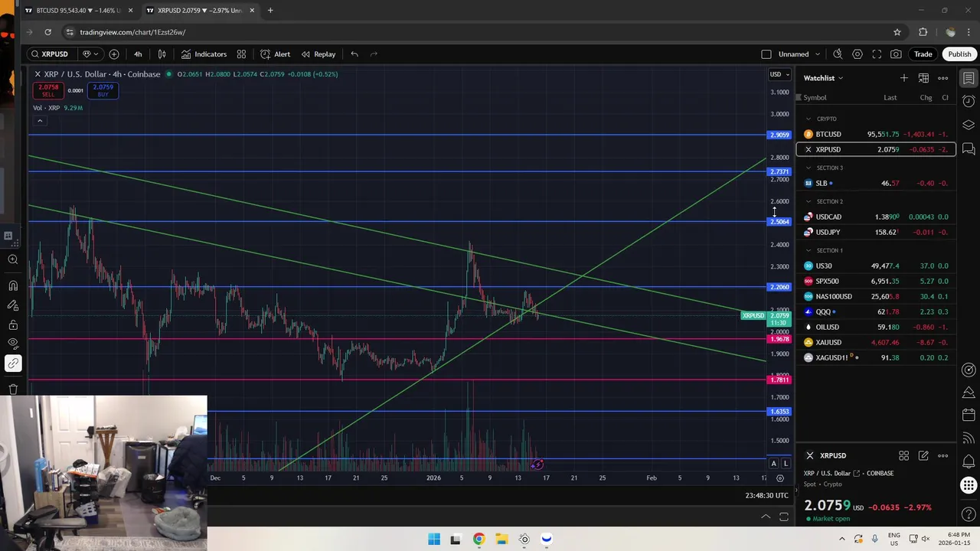This screenshot has width=980, height=551.
Task: Add note with edit icon in details panel
Action: (x=923, y=456)
